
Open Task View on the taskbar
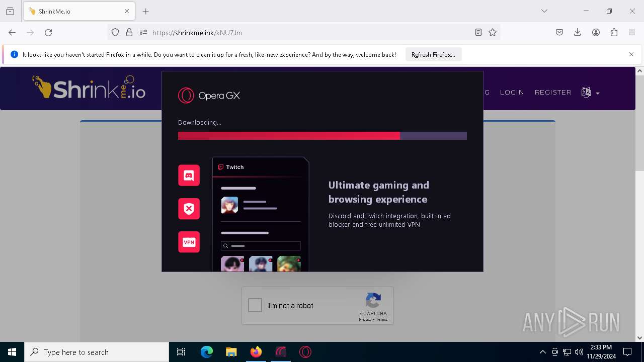[181, 352]
